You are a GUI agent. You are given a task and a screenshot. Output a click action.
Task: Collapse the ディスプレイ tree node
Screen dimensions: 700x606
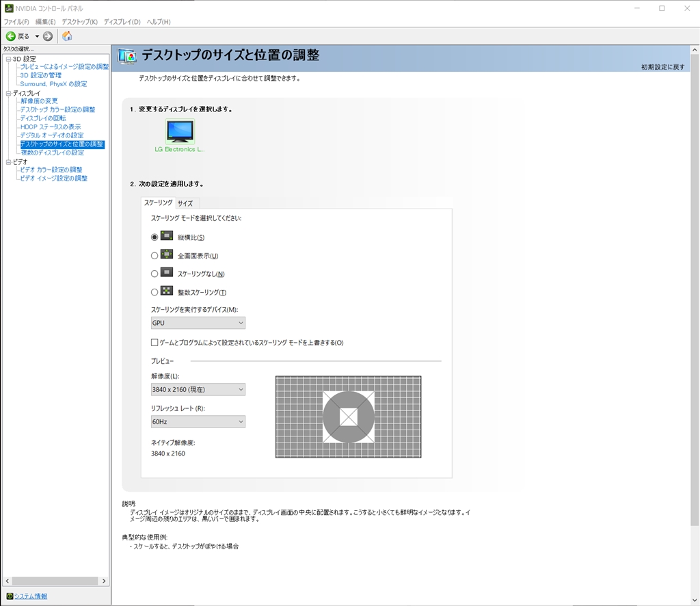point(8,93)
